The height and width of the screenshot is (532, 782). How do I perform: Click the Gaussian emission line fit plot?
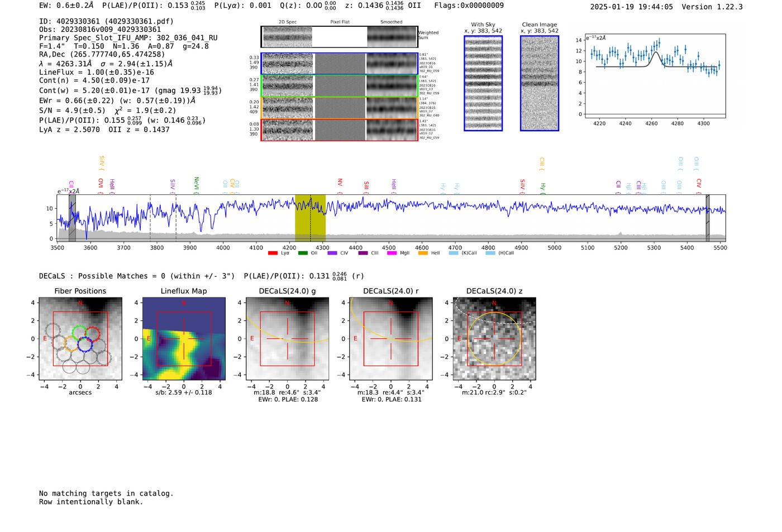click(x=655, y=76)
